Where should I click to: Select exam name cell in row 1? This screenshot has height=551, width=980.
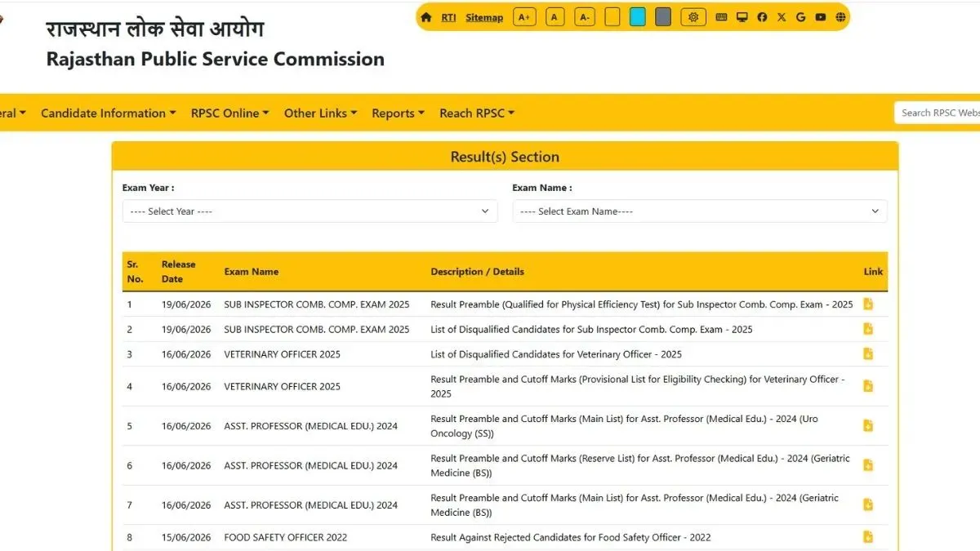317,304
